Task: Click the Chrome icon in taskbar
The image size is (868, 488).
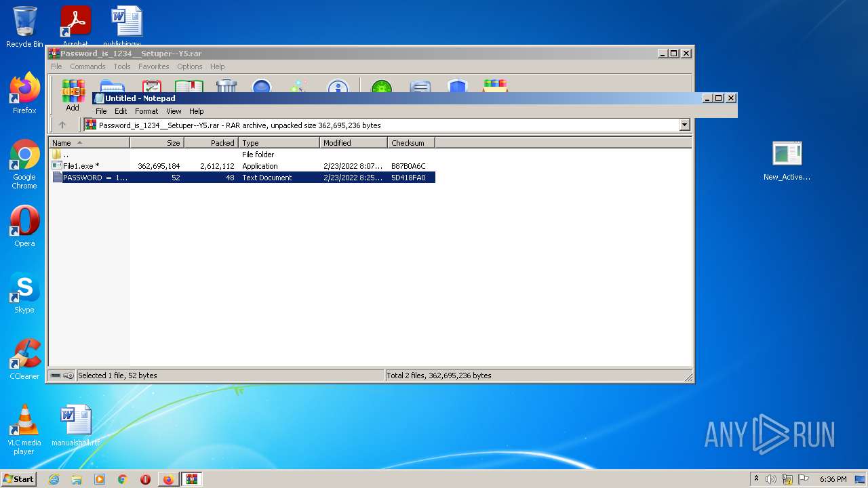Action: tap(123, 479)
